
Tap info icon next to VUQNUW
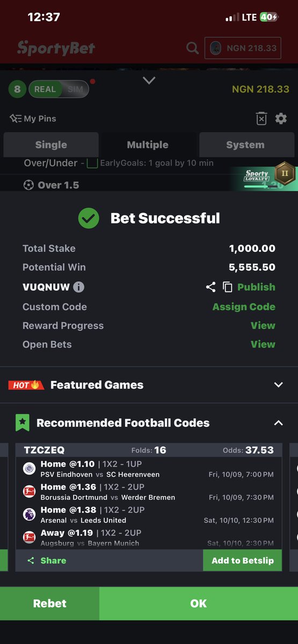tap(78, 287)
